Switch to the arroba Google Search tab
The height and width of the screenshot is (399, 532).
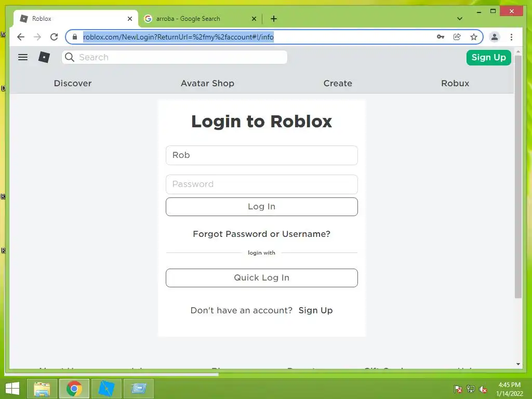pyautogui.click(x=200, y=19)
